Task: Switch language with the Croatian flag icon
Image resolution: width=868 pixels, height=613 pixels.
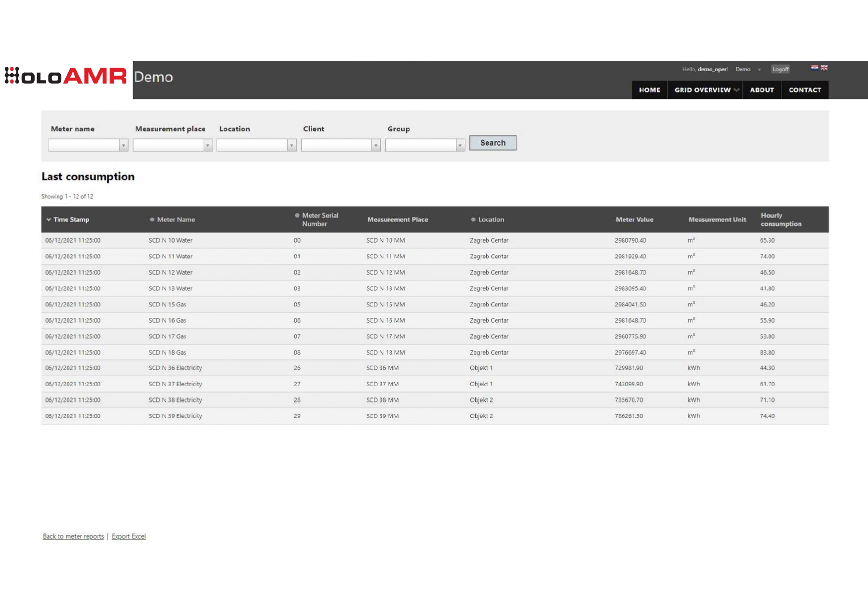Action: (814, 68)
